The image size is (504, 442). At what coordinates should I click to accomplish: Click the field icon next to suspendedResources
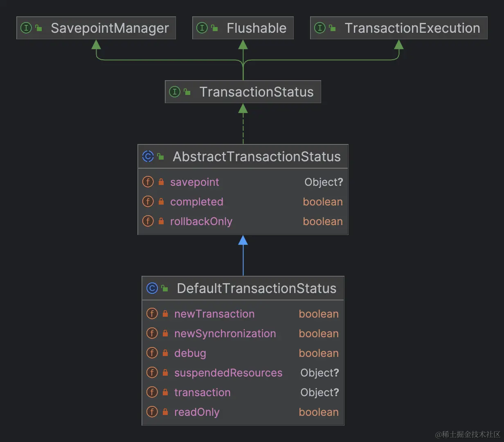[x=152, y=373]
